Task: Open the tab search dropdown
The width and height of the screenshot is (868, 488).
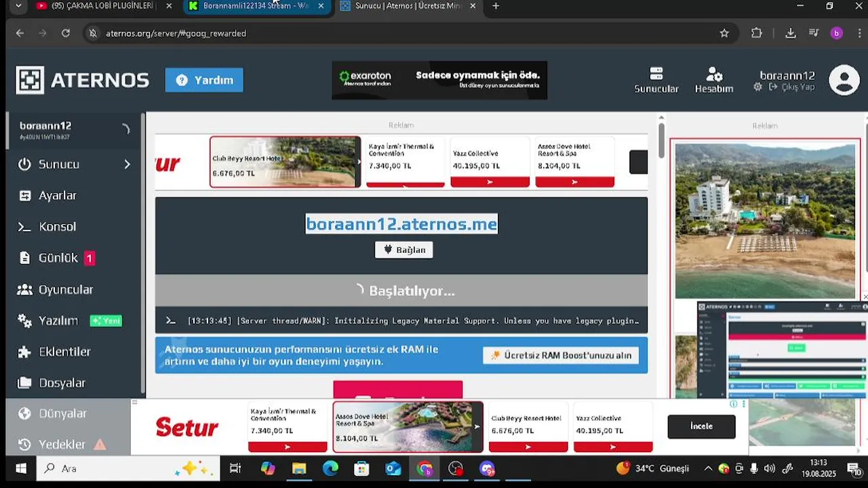Action: pyautogui.click(x=18, y=6)
